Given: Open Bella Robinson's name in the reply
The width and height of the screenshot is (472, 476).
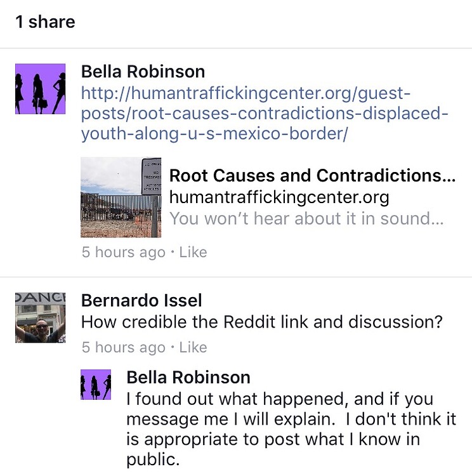Looking at the screenshot, I should (x=188, y=378).
